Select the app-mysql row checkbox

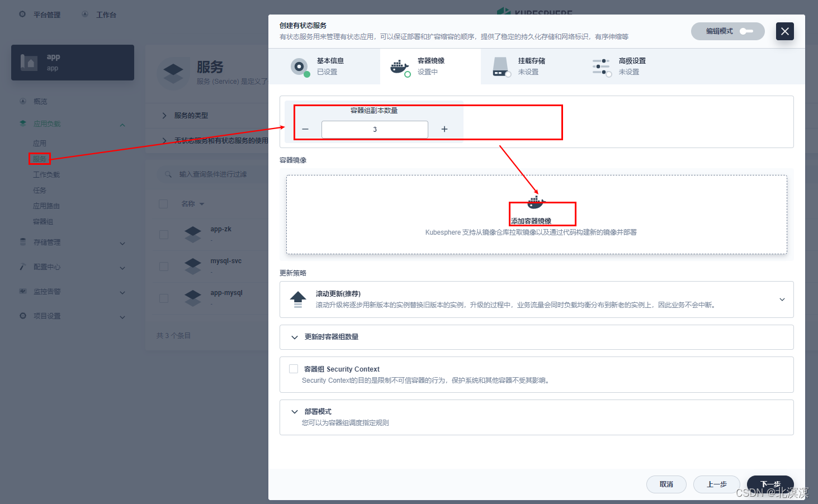(x=164, y=298)
